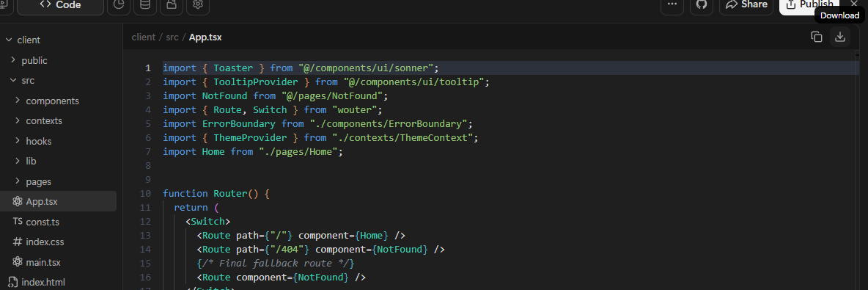
Task: Click the path "/404" route value
Action: tap(287, 249)
